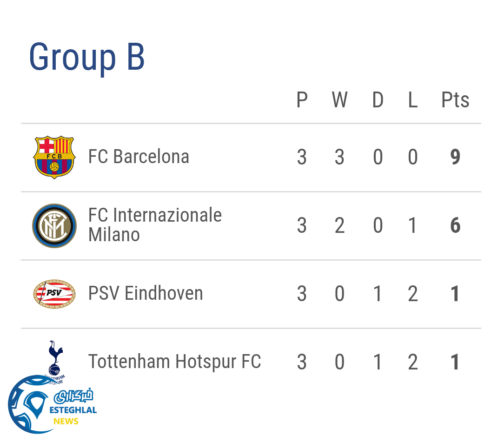Open the FC Barcelona team name
The width and height of the screenshot is (504, 448).
[x=139, y=157]
